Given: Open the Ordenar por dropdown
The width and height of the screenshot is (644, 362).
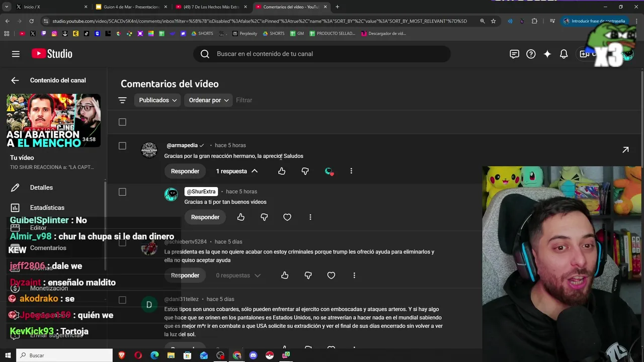Looking at the screenshot, I should click(x=208, y=100).
